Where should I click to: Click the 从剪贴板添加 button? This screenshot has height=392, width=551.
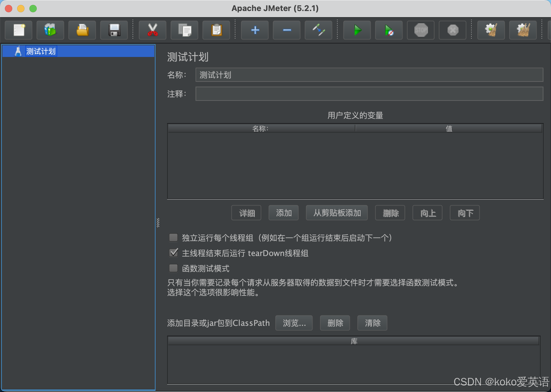[x=337, y=213]
